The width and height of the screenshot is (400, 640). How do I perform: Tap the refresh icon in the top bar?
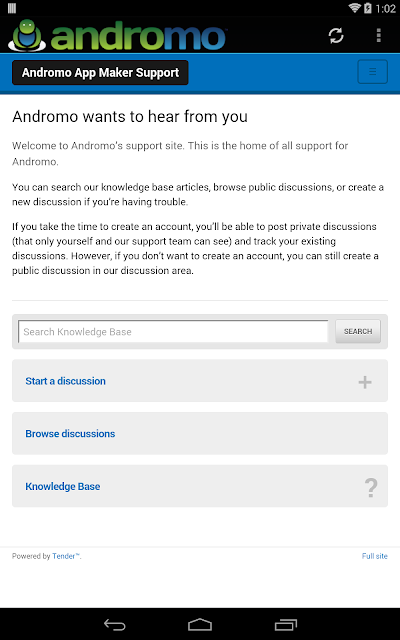[336, 36]
